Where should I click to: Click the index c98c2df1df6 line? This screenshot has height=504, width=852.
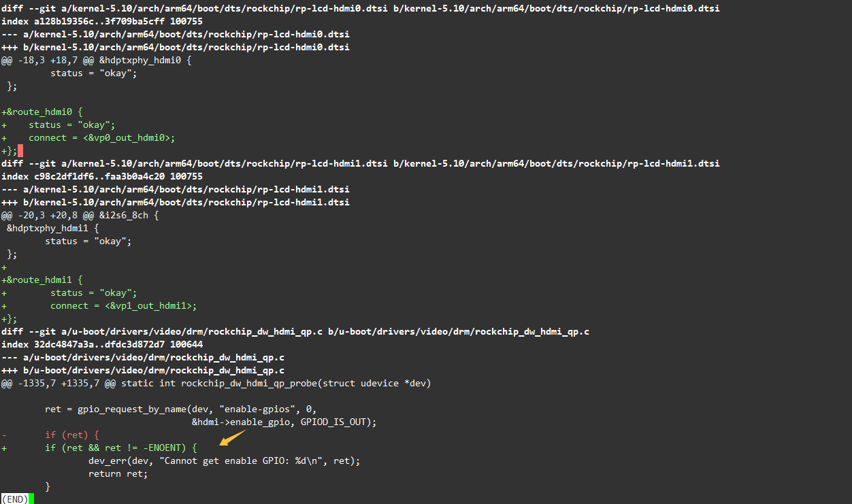101,176
